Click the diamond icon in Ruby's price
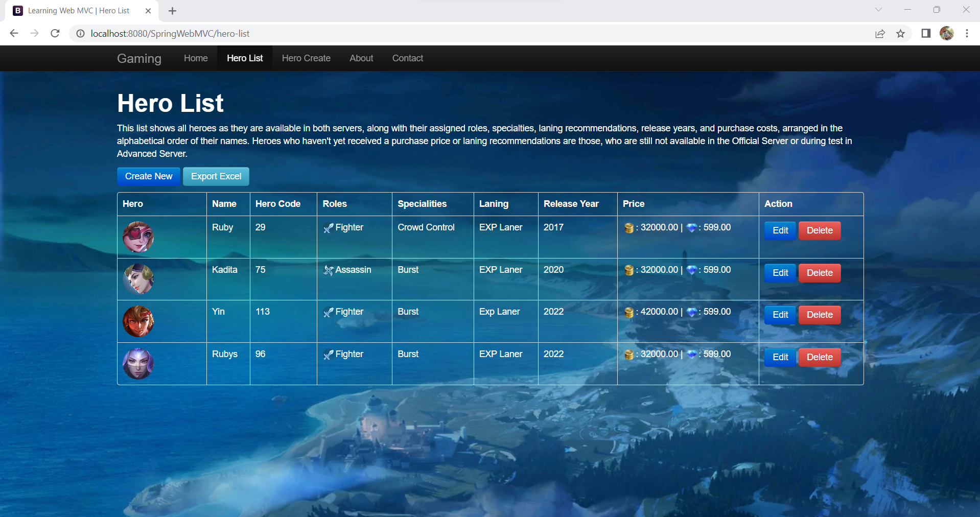This screenshot has width=980, height=517. pyautogui.click(x=692, y=228)
